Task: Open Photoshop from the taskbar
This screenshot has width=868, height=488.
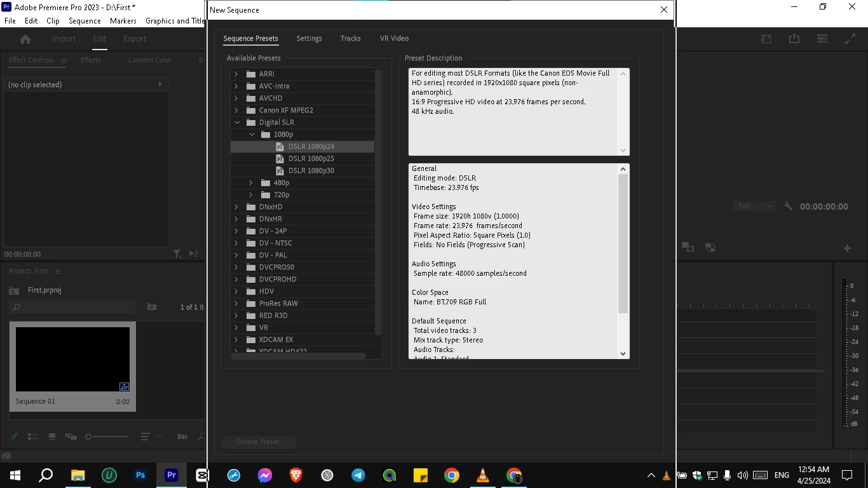Action: 140,475
